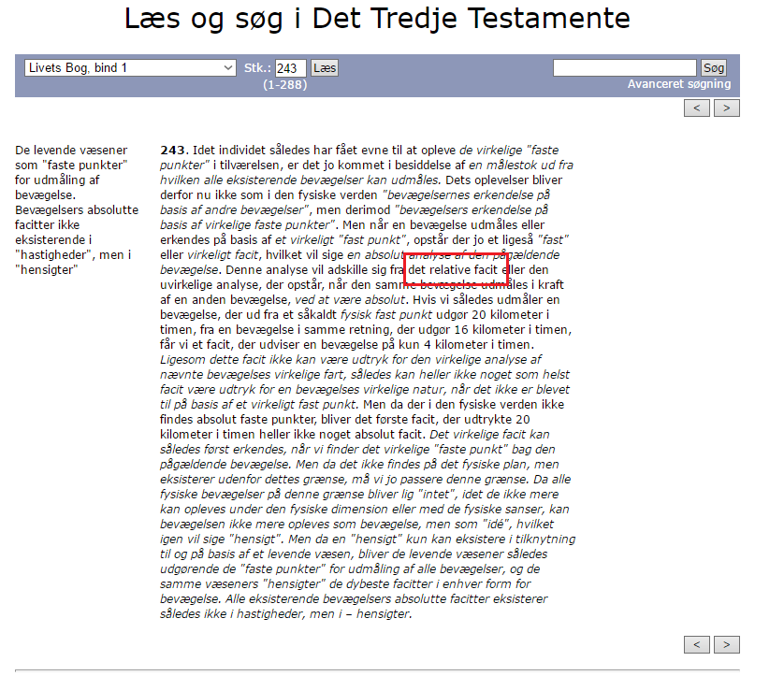Click the search text field
784x676 pixels.
625,67
